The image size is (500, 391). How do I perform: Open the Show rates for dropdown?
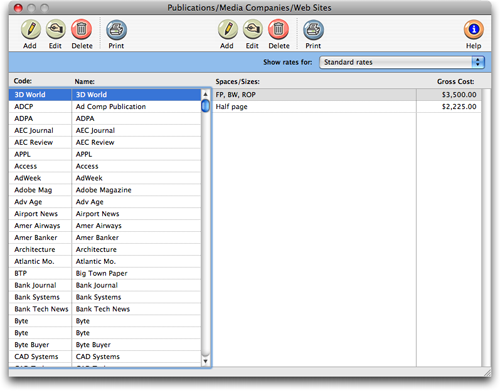(x=402, y=62)
